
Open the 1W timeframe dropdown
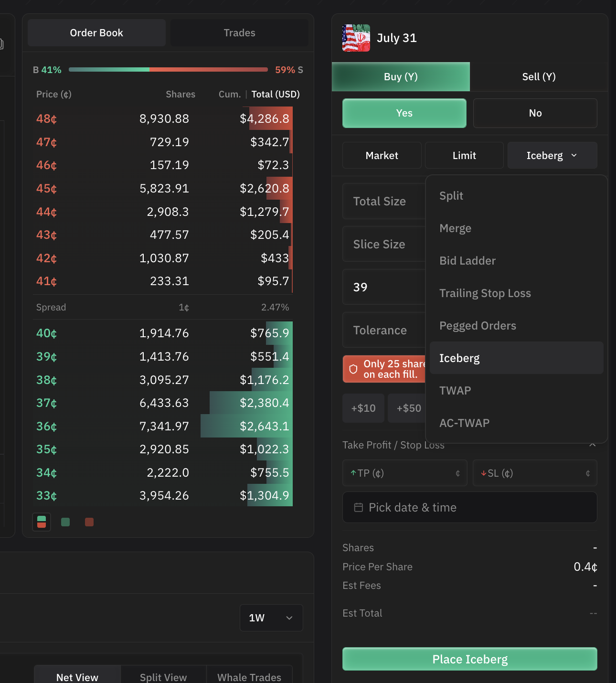[271, 618]
